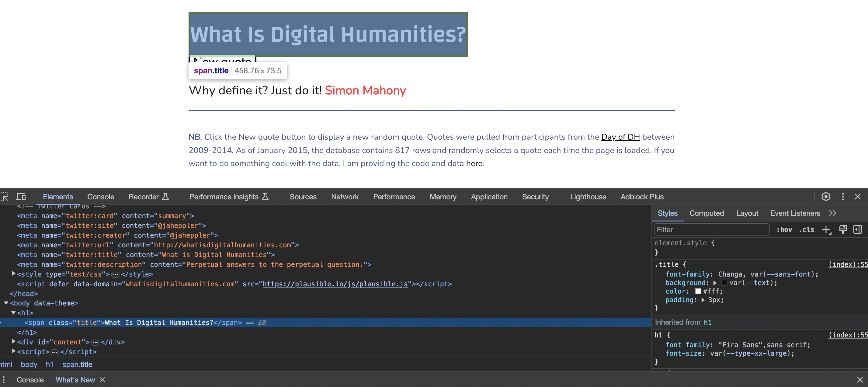The width and height of the screenshot is (868, 387).
Task: Toggle element state with :hov
Action: [x=784, y=230]
